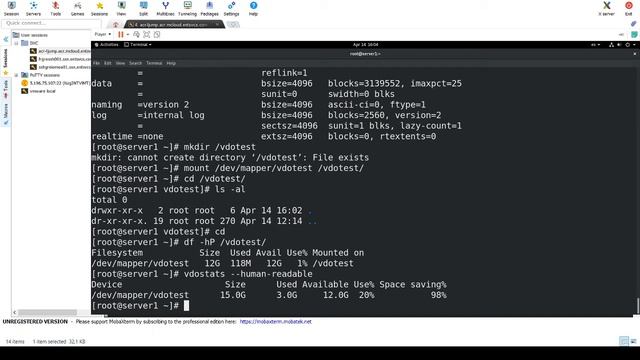This screenshot has height=360, width=640.
Task: Click the sidebar horizontal scrollbar
Action: [x=47, y=312]
